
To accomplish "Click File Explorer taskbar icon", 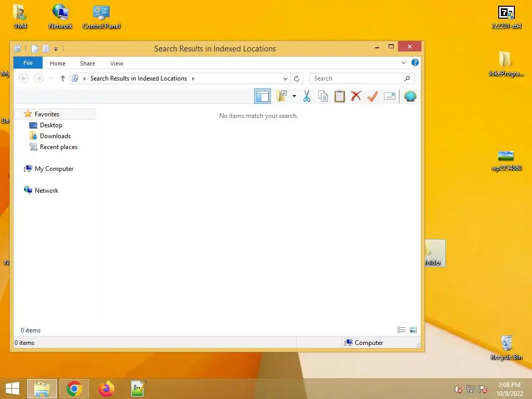I will [x=42, y=389].
